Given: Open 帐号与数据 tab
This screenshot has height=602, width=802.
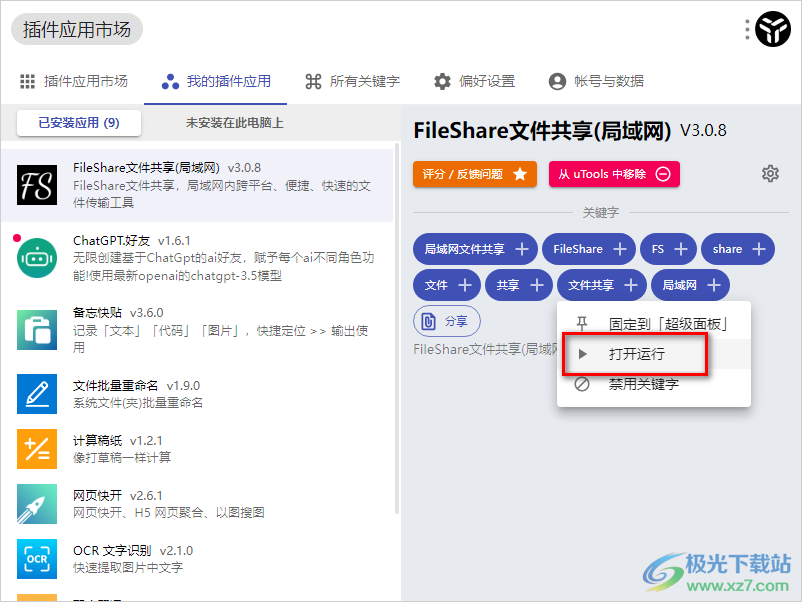Looking at the screenshot, I should pos(596,81).
